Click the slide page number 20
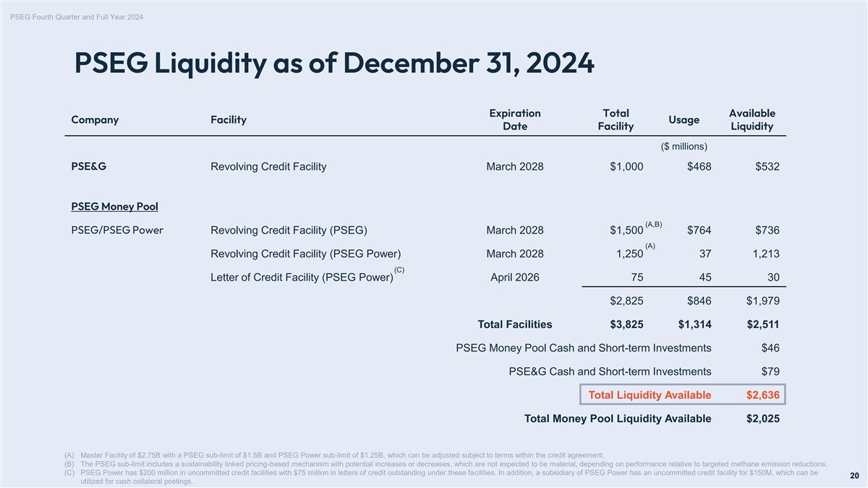Image resolution: width=868 pixels, height=488 pixels. pos(854,476)
